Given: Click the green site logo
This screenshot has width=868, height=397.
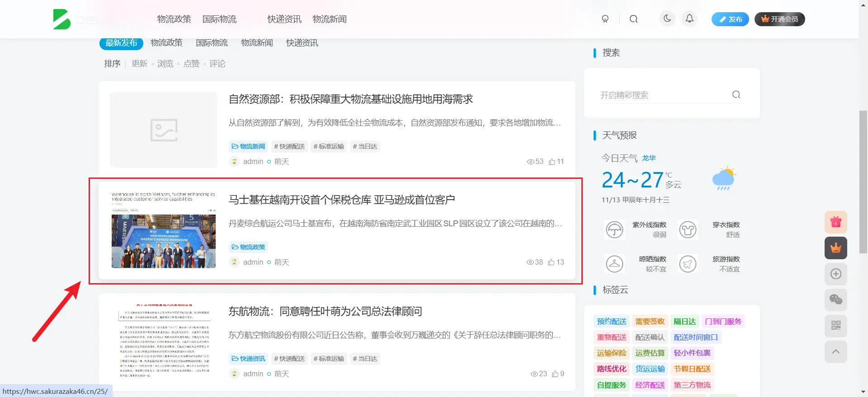Looking at the screenshot, I should coord(62,19).
